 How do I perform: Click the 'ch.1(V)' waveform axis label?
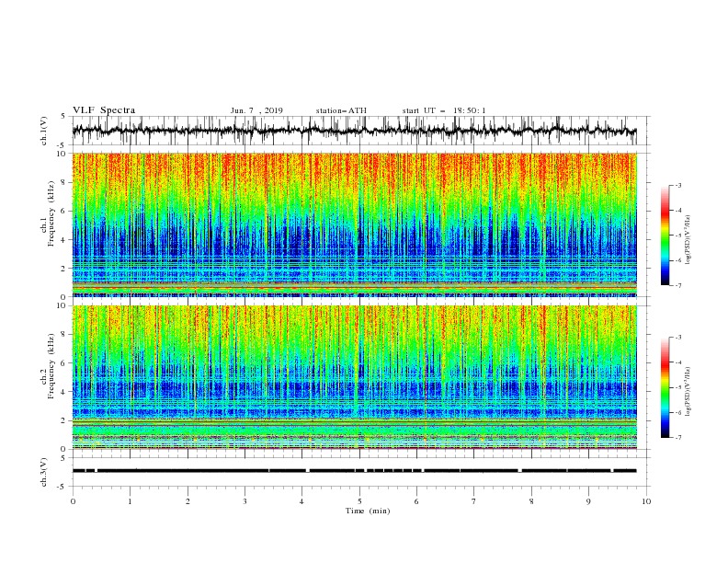pos(44,131)
